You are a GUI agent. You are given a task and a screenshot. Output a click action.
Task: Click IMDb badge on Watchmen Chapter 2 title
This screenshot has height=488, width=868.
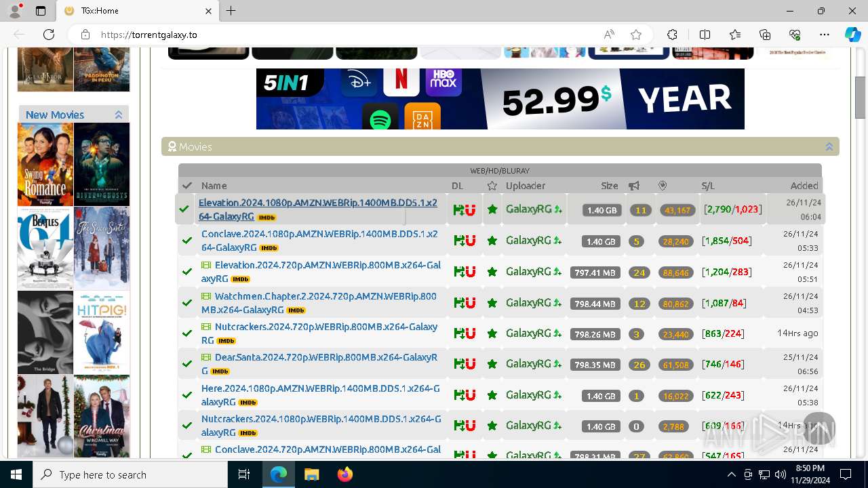click(x=296, y=310)
